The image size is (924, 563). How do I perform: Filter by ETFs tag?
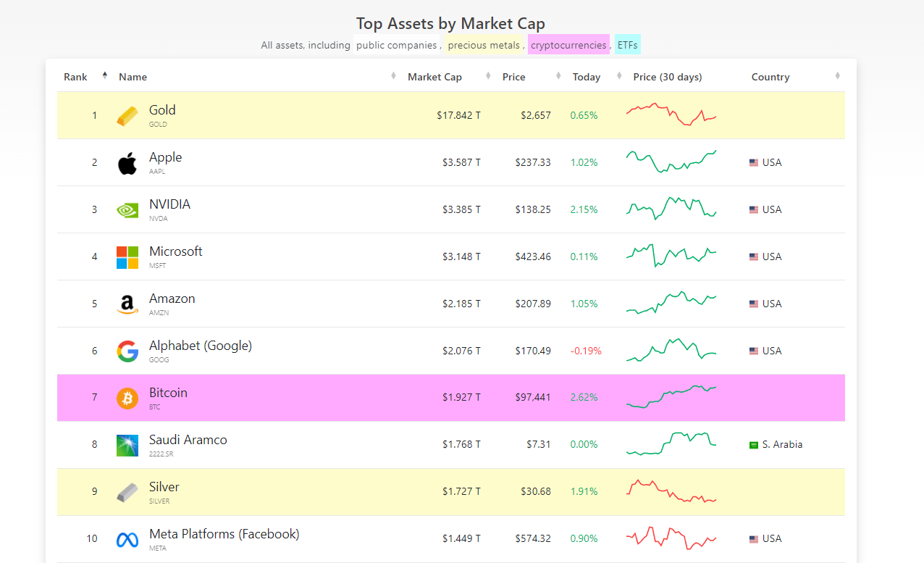click(628, 45)
